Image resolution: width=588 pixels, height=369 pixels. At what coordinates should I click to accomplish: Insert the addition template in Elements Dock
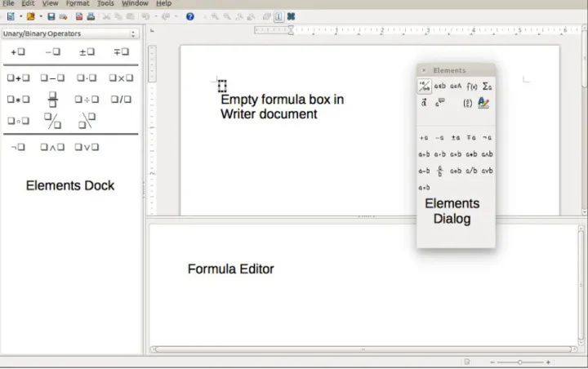tap(18, 78)
